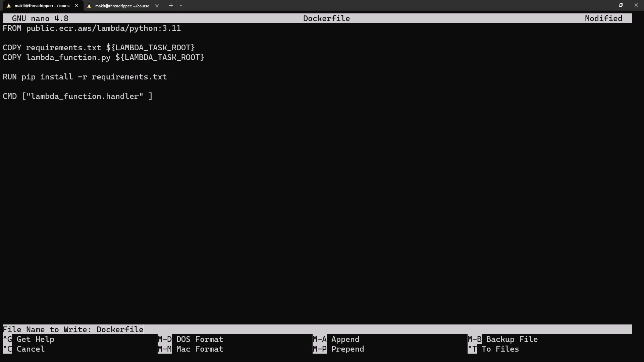Close the second terminal tab
Screen dimensions: 644x362
(x=157, y=5)
